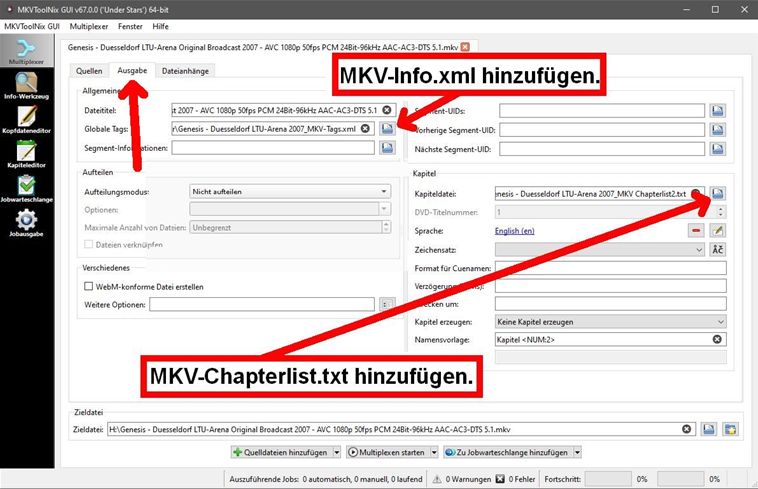Click into Weitere Optionen input field
The height and width of the screenshot is (489, 758).
[x=262, y=304]
